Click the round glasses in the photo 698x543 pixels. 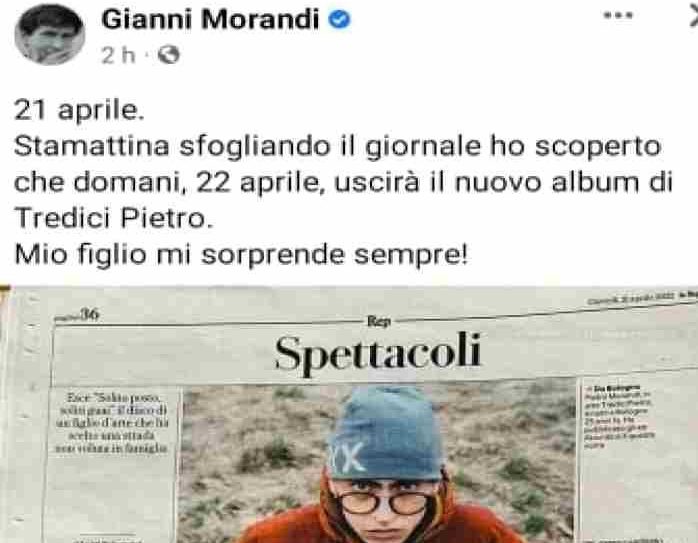(x=383, y=503)
